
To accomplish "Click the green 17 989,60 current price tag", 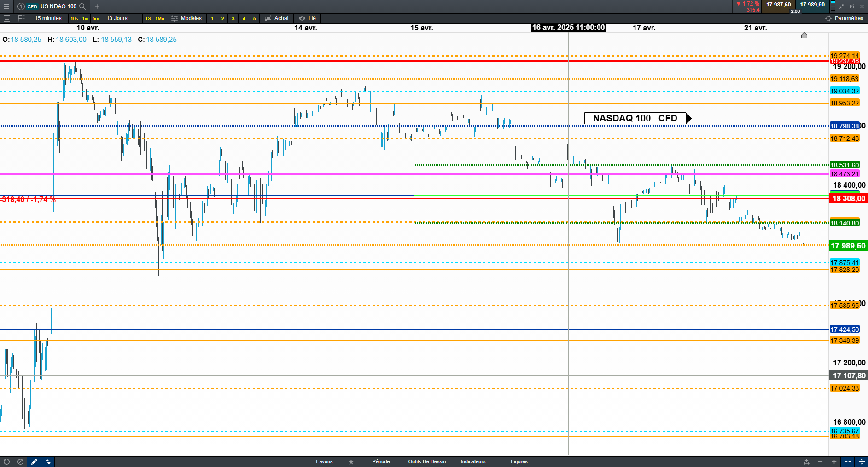I will pyautogui.click(x=848, y=246).
